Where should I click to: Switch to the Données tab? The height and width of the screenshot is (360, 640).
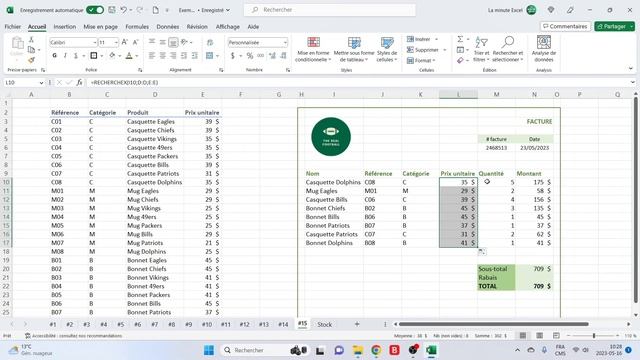point(167,27)
